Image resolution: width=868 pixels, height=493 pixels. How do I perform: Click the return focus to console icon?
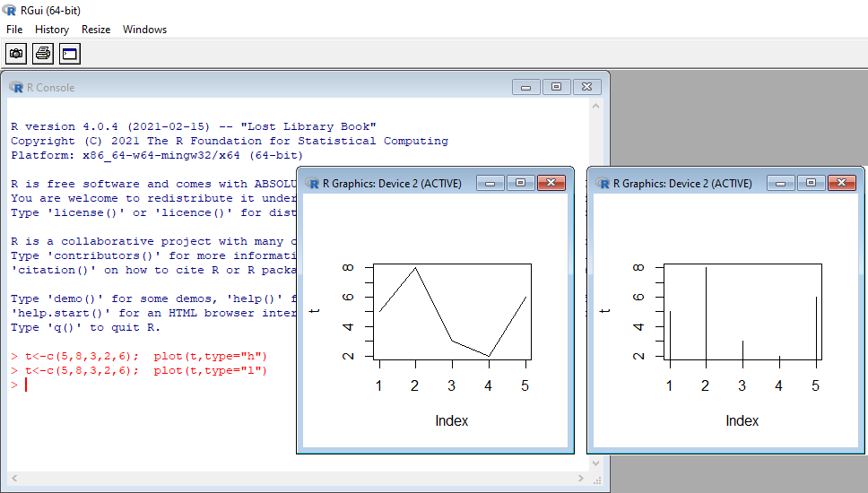point(70,55)
